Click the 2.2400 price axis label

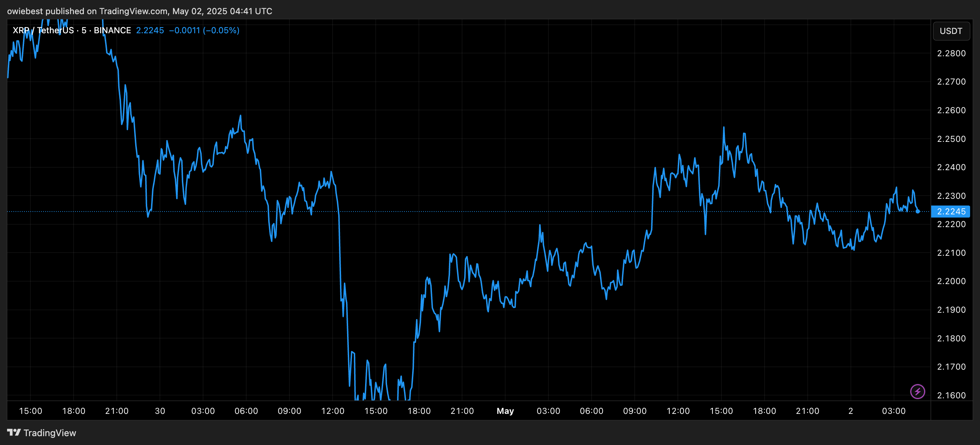(951, 167)
